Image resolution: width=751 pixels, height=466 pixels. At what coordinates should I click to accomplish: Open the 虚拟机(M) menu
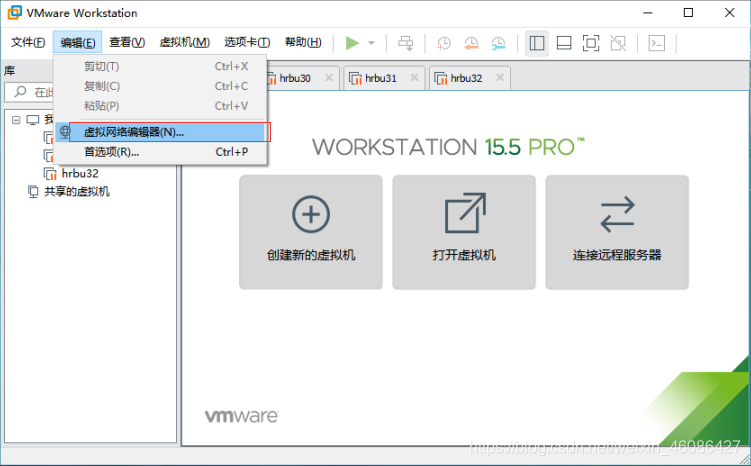pyautogui.click(x=184, y=42)
